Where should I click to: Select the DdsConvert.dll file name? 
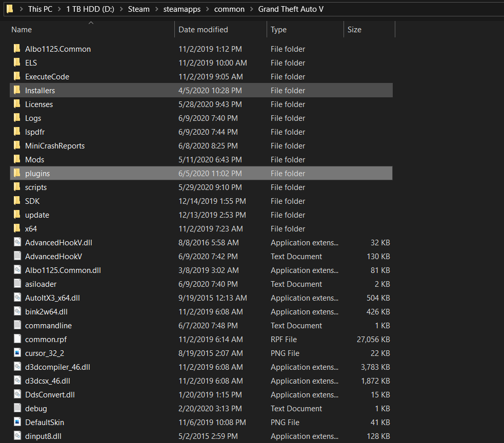click(50, 394)
